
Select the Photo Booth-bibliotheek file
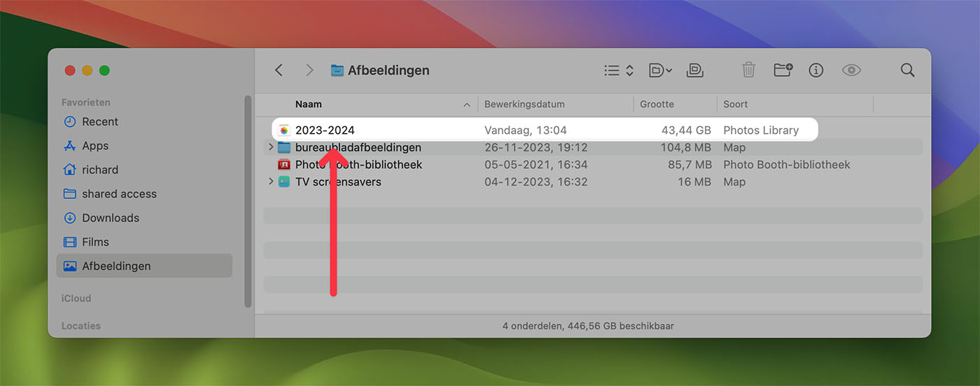pos(358,165)
